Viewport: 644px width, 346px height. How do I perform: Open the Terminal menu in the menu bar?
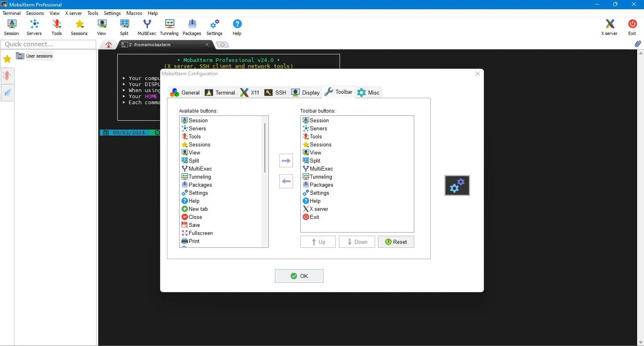pos(12,13)
